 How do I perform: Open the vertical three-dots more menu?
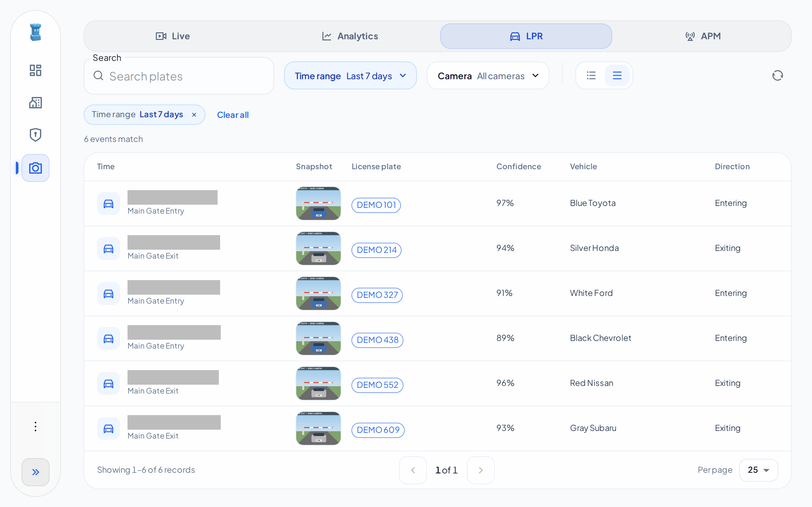[35, 427]
